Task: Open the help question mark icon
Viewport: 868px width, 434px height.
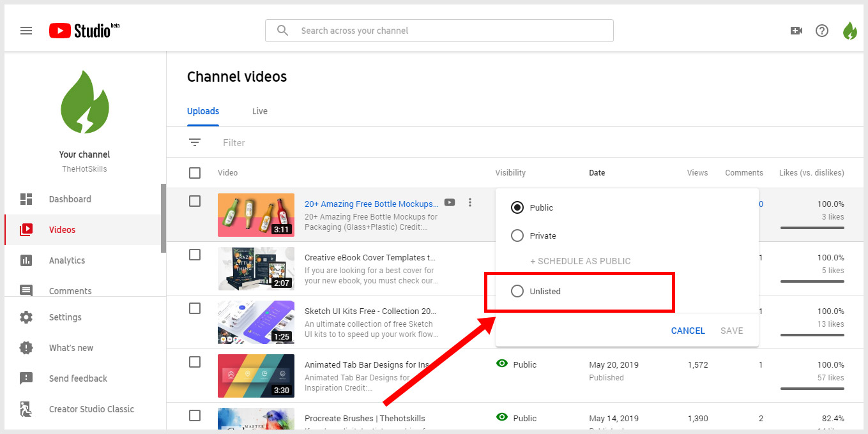Action: [x=822, y=31]
